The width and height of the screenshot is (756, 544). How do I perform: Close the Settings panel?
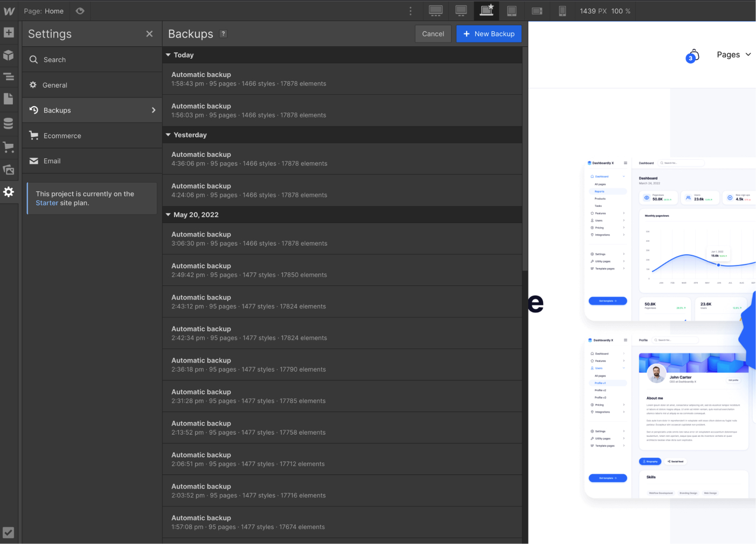coord(149,34)
